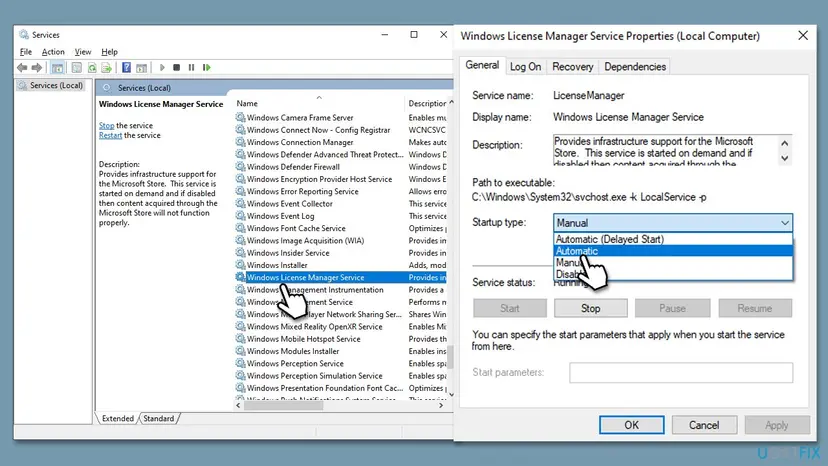Click the Start parameters input field

point(681,372)
